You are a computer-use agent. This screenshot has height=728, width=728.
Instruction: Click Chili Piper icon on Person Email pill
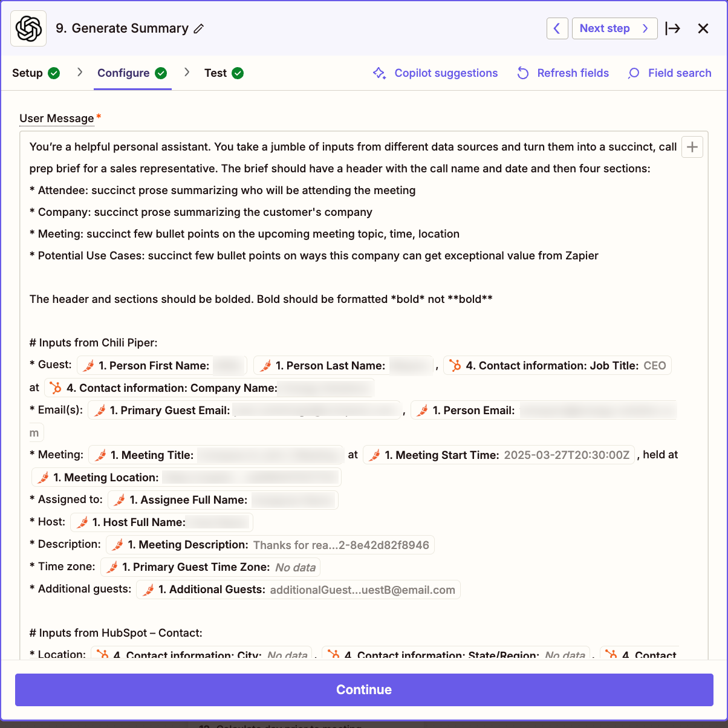[x=421, y=410]
